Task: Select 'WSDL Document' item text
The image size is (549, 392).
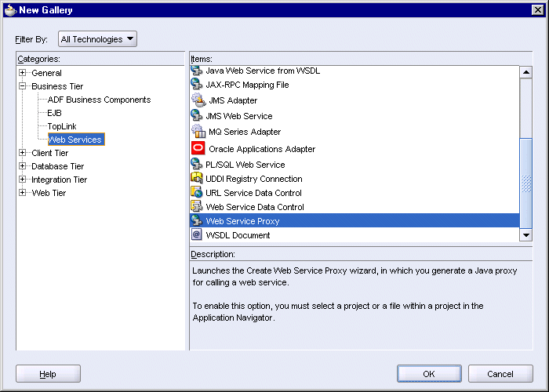Action: [238, 235]
